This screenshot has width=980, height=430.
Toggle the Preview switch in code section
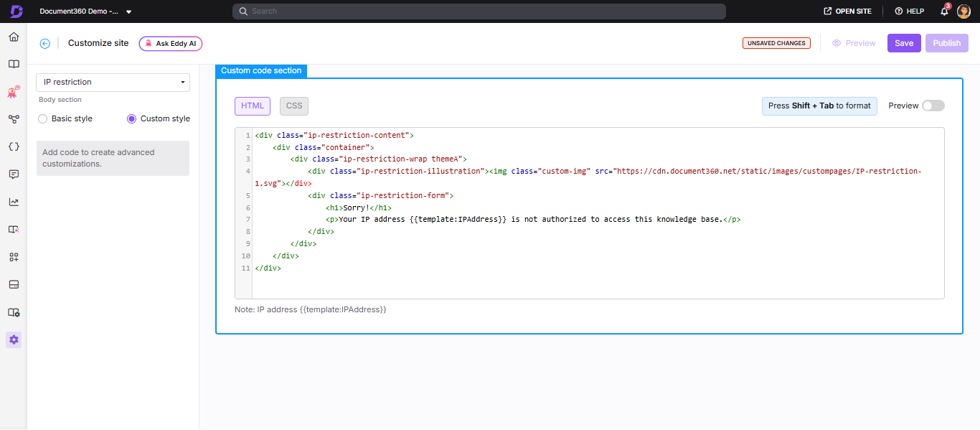933,106
